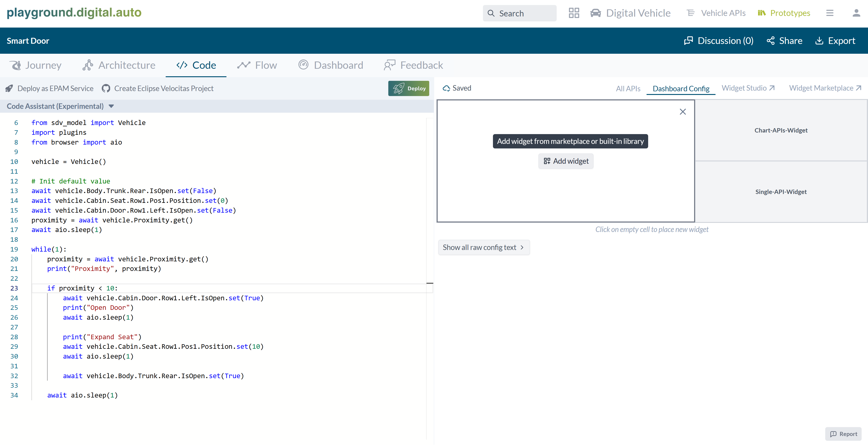Screen dimensions: 868x446
Task: Open Vehicle APIs page
Action: [x=716, y=13]
